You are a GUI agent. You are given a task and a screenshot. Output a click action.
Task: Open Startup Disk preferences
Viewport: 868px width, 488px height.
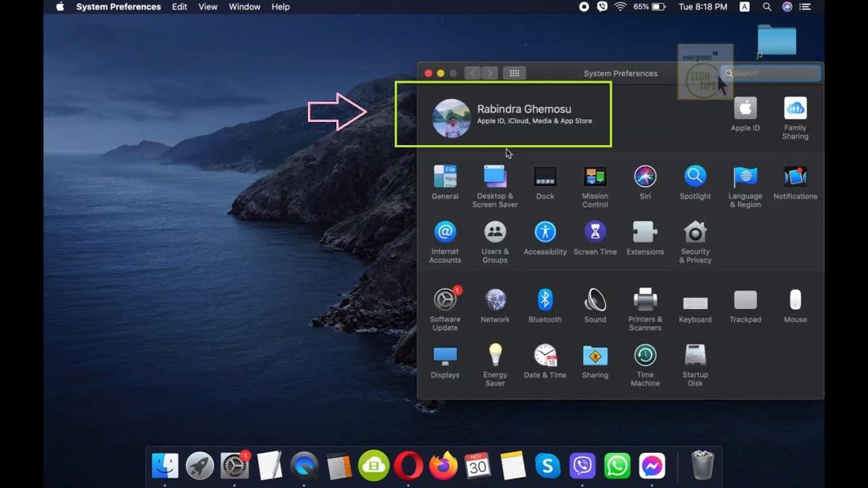point(695,365)
